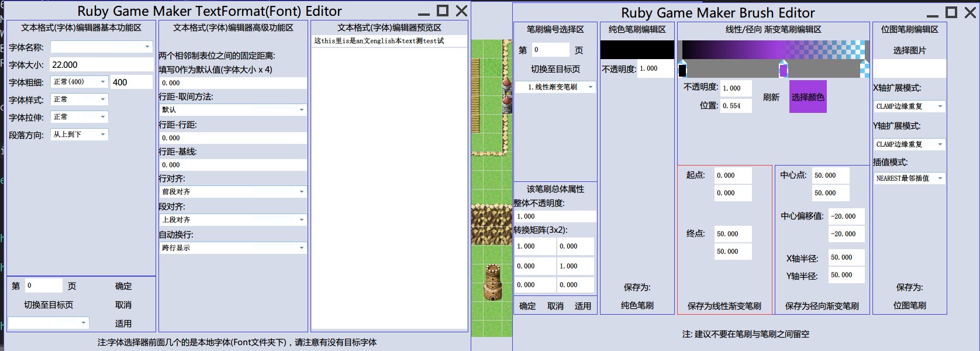980x351 pixels.
Task: Click 刷新 to refresh the gradient
Action: [x=771, y=97]
